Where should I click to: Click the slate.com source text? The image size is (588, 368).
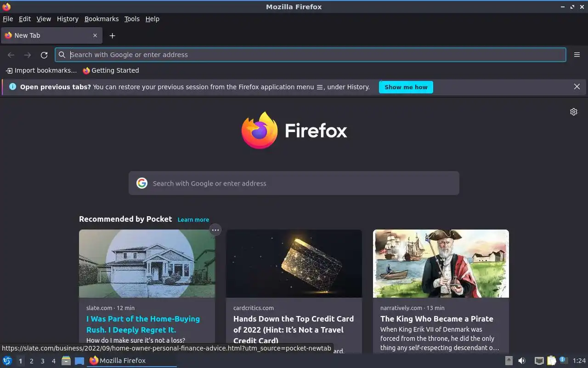[99, 308]
